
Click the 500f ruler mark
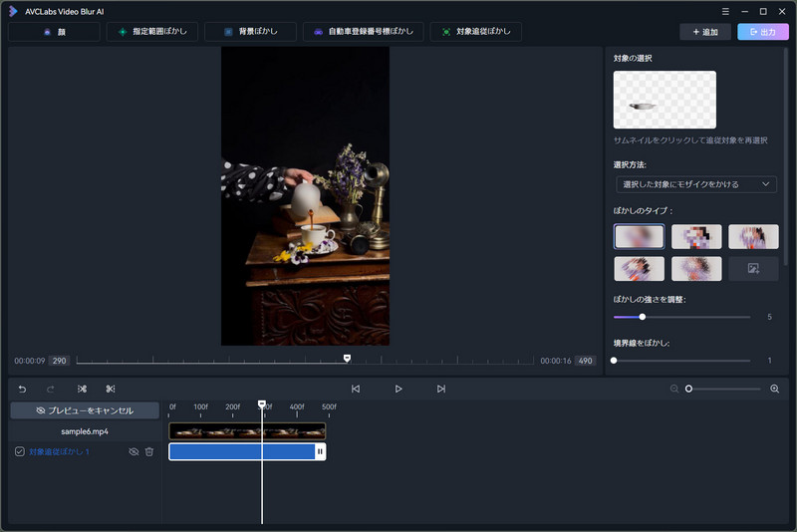coord(329,407)
